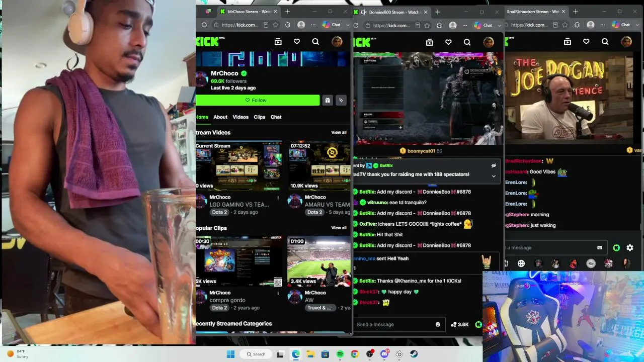Open profile avatar in MrChoco window

click(x=337, y=42)
